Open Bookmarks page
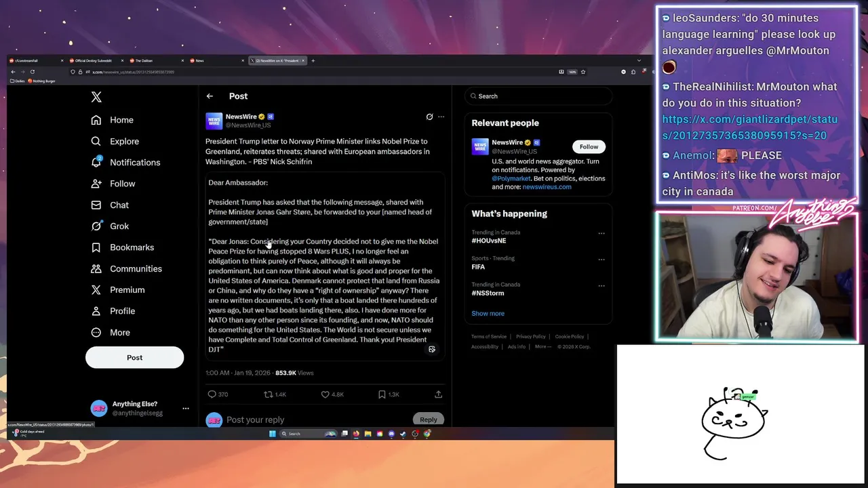This screenshot has width=868, height=488. pyautogui.click(x=123, y=247)
